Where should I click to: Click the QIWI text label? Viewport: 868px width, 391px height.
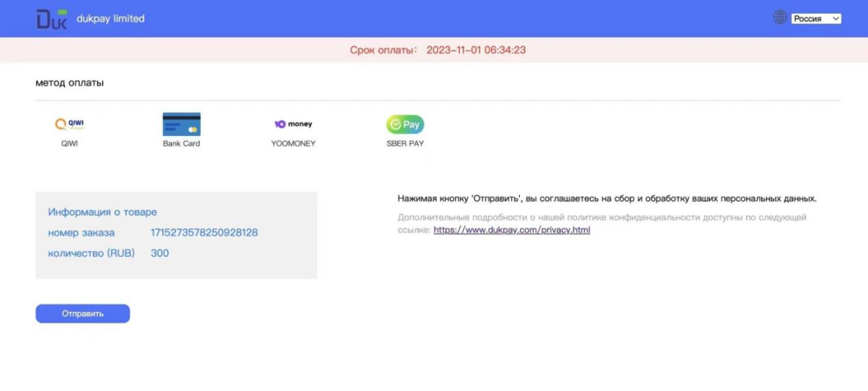coord(70,144)
